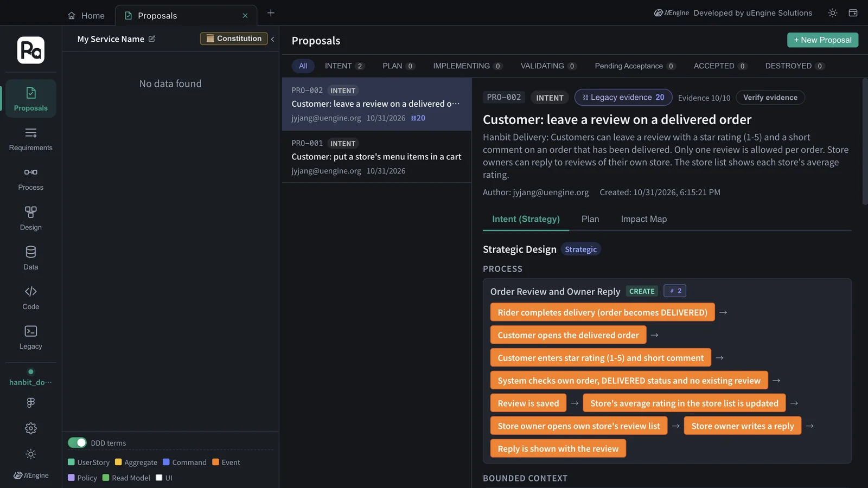Filter proposals by Pending Acceptance
This screenshot has height=488, width=868.
coord(635,66)
